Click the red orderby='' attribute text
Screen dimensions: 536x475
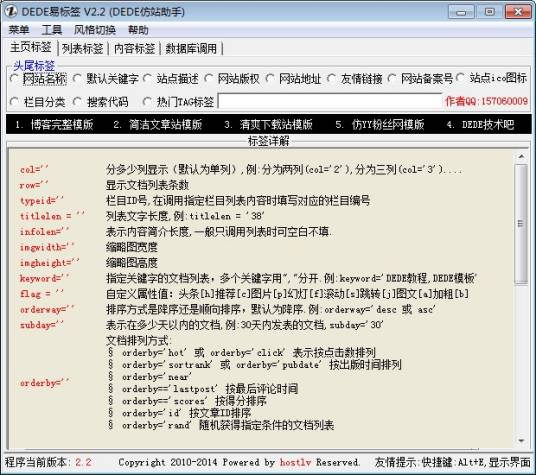tap(44, 383)
